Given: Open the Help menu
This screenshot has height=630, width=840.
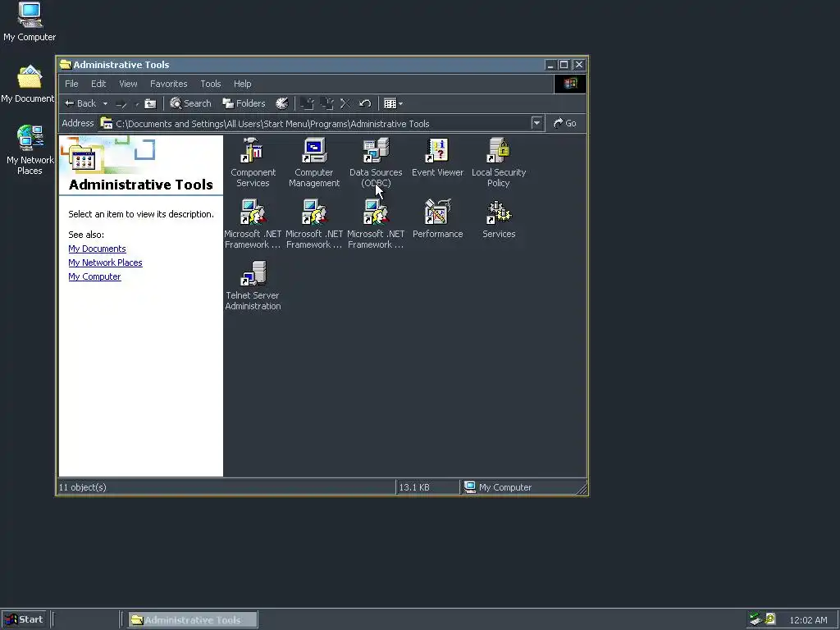Looking at the screenshot, I should [x=242, y=84].
